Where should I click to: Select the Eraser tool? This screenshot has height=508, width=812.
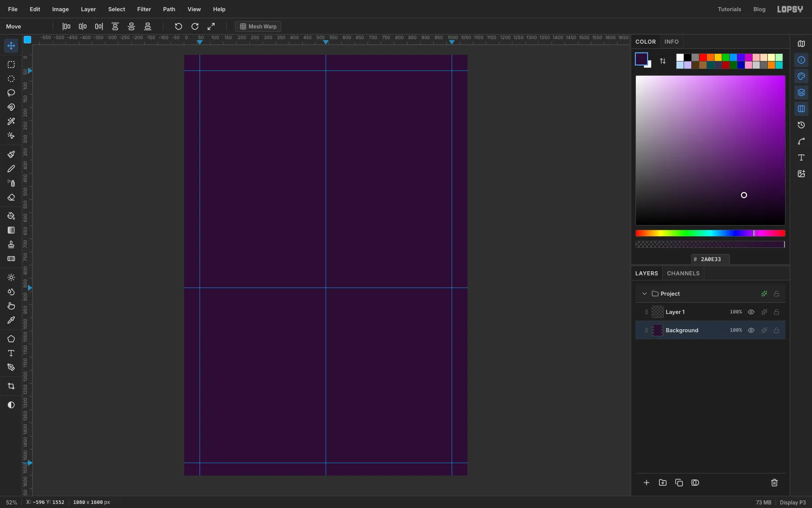(x=11, y=197)
